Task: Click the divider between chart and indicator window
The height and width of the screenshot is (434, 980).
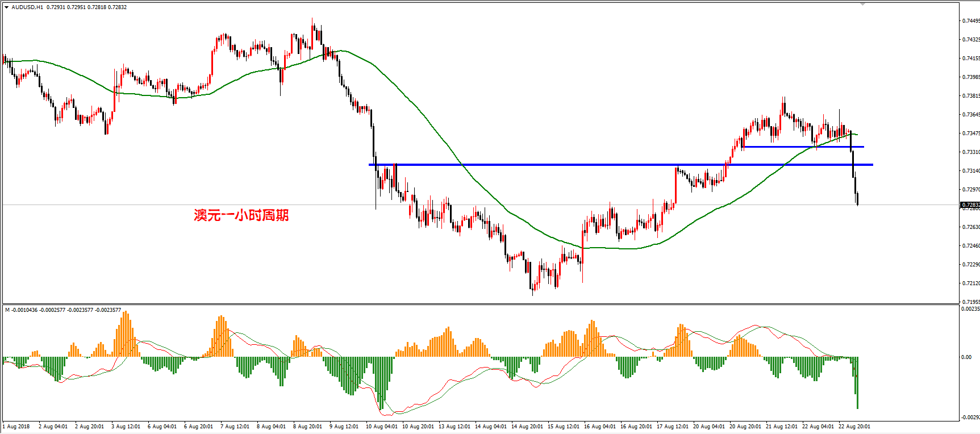Action: click(x=481, y=304)
